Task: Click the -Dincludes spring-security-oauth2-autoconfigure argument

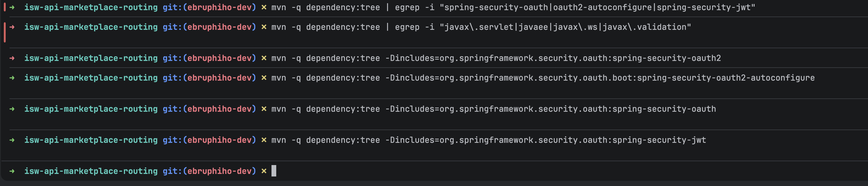Action: point(600,78)
